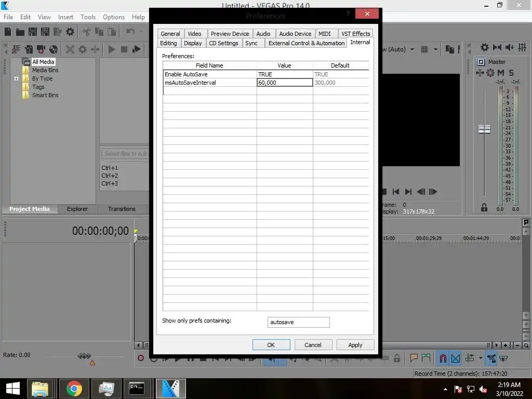Toggle Lock Envelopes to Events icon
The image size is (532, 399).
(x=491, y=358)
